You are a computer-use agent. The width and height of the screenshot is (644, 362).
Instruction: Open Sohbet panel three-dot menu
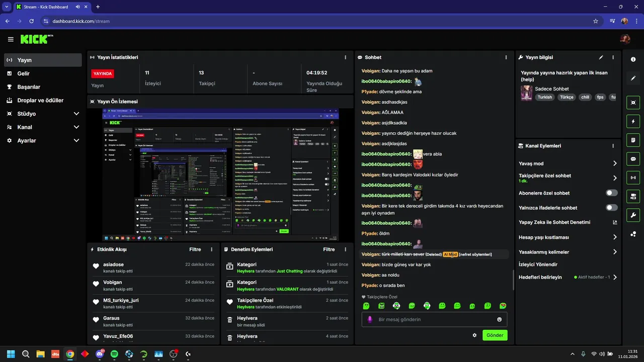506,57
